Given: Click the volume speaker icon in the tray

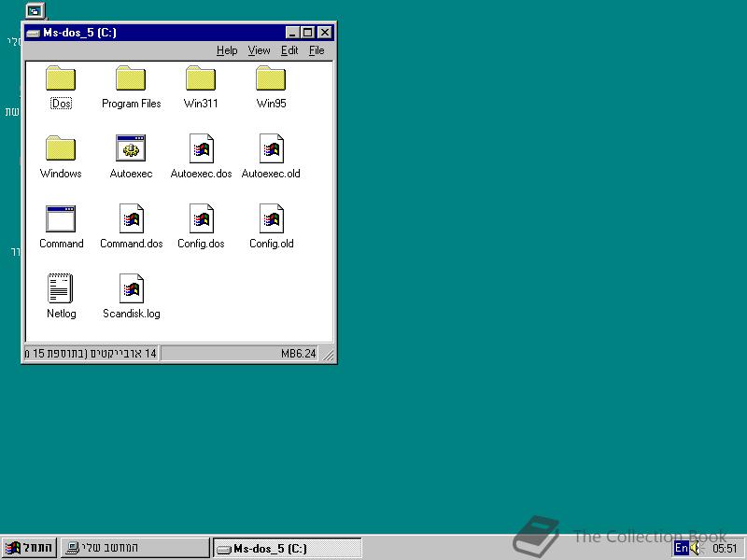Looking at the screenshot, I should pyautogui.click(x=696, y=548).
